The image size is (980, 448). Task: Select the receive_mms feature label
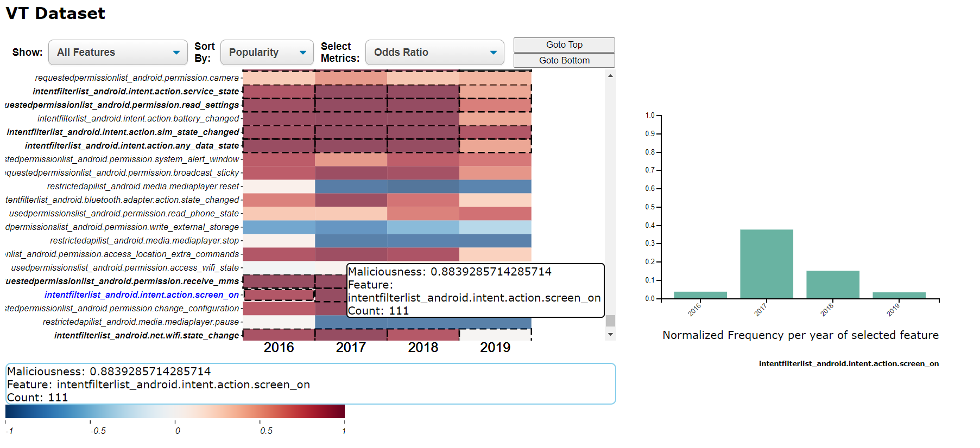click(x=122, y=281)
